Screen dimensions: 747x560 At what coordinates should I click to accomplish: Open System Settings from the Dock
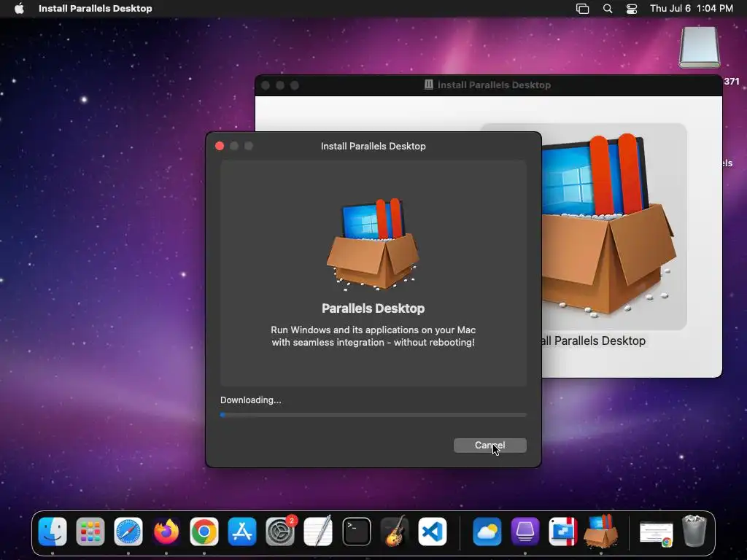coord(280,531)
